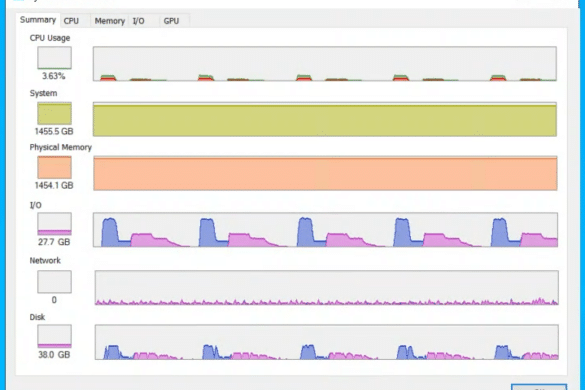This screenshot has height=390, width=585.
Task: Select the I/O tab
Action: point(144,21)
